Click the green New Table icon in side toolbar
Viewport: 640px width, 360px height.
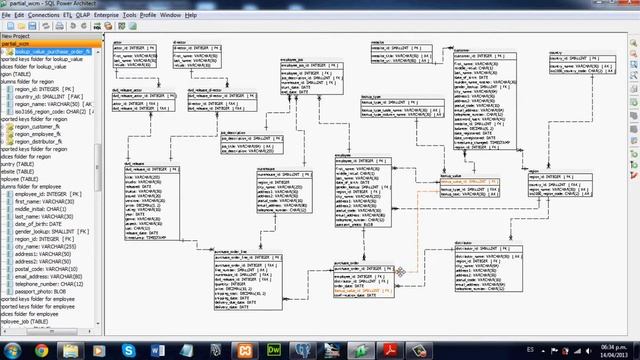click(634, 102)
